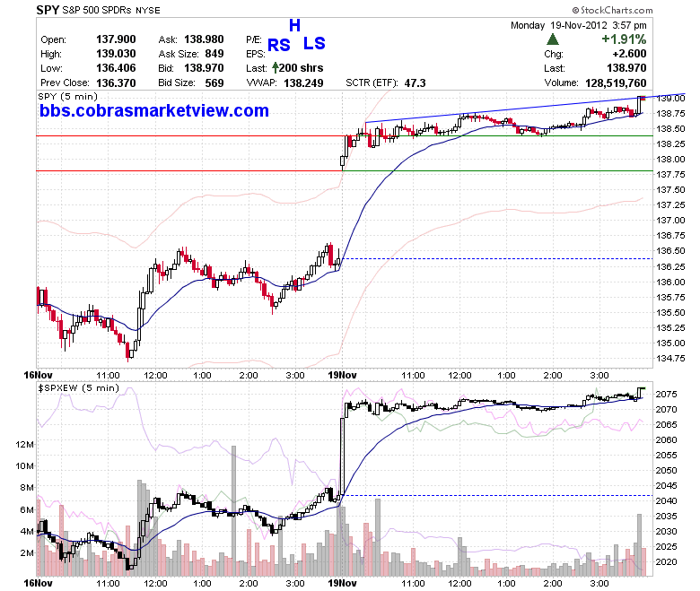Click the VWAP value 138.249
Image resolution: width=700 pixels, height=591 pixels.
click(303, 83)
